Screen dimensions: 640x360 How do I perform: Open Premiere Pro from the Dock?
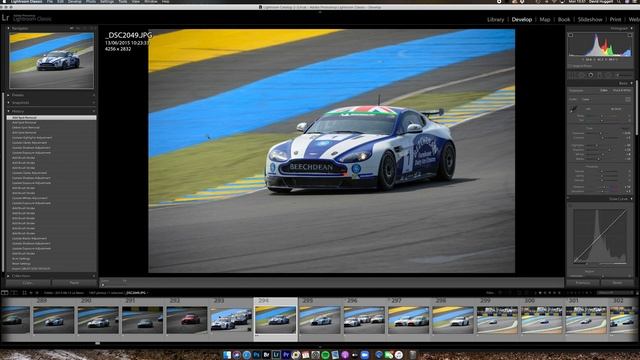click(x=286, y=355)
